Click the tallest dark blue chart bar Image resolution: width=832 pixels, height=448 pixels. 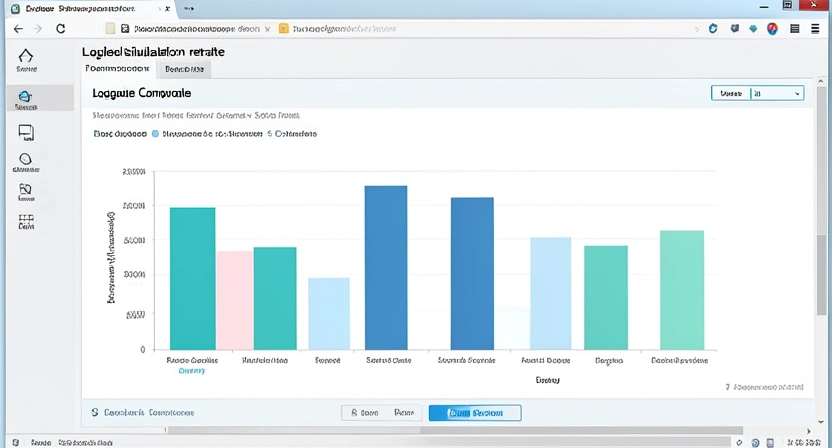386,267
